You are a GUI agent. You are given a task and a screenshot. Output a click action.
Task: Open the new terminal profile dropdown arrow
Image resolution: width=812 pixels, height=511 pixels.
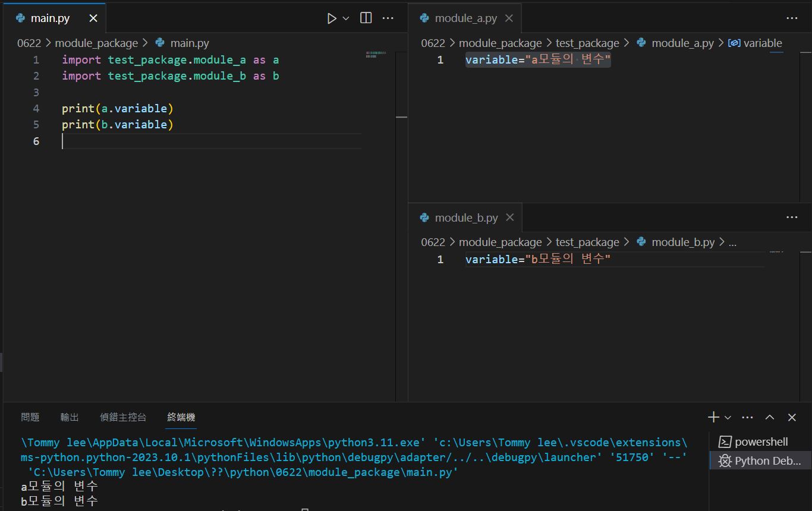(728, 418)
